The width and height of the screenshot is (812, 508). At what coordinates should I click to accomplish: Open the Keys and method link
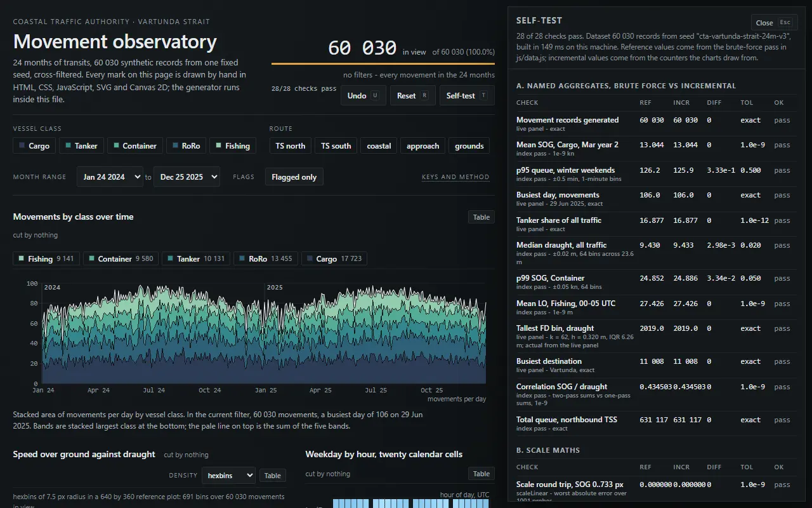455,177
